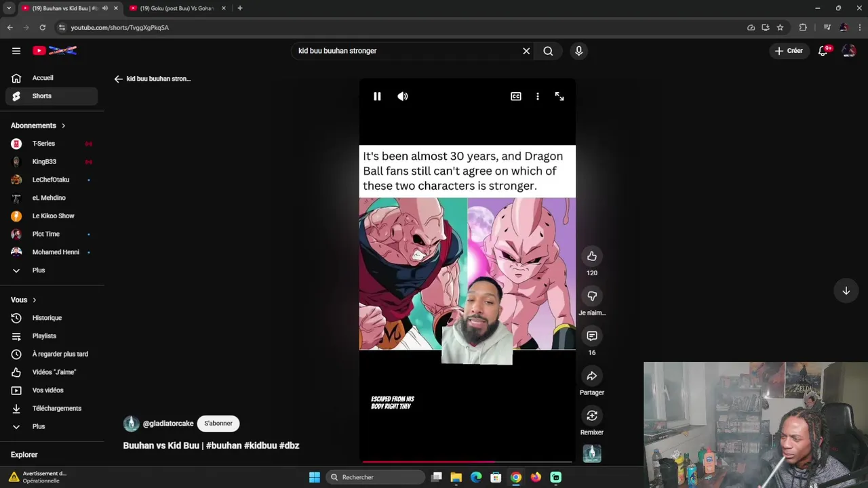Click the #buuhan hashtag

click(224, 446)
